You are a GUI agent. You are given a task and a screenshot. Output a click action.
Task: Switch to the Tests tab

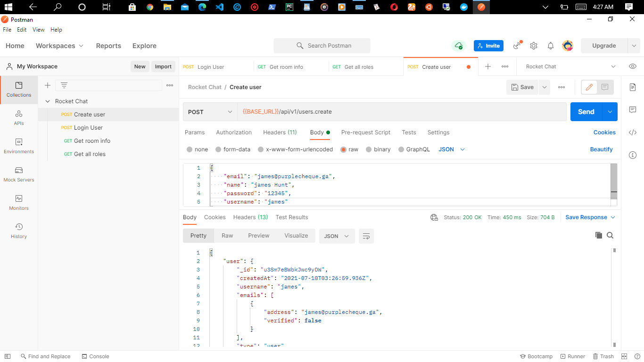pos(408,132)
